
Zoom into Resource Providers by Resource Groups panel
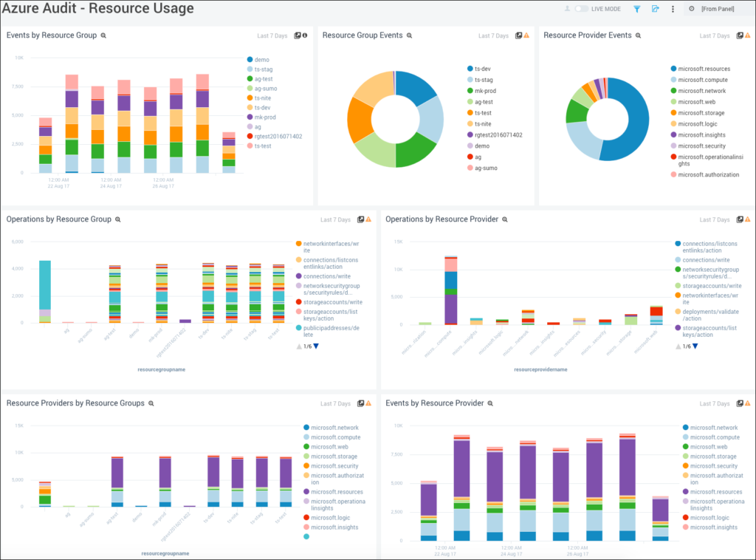[151, 403]
